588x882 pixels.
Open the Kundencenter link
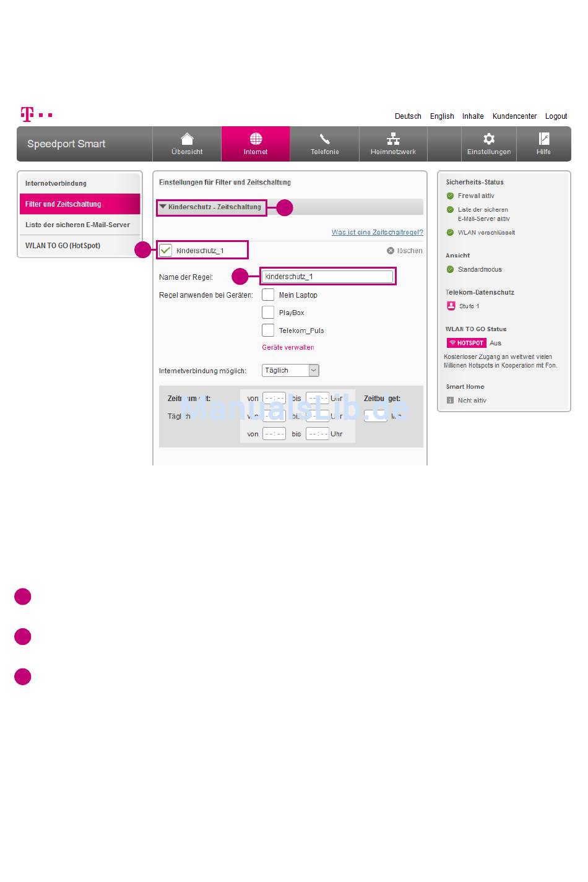coord(514,116)
